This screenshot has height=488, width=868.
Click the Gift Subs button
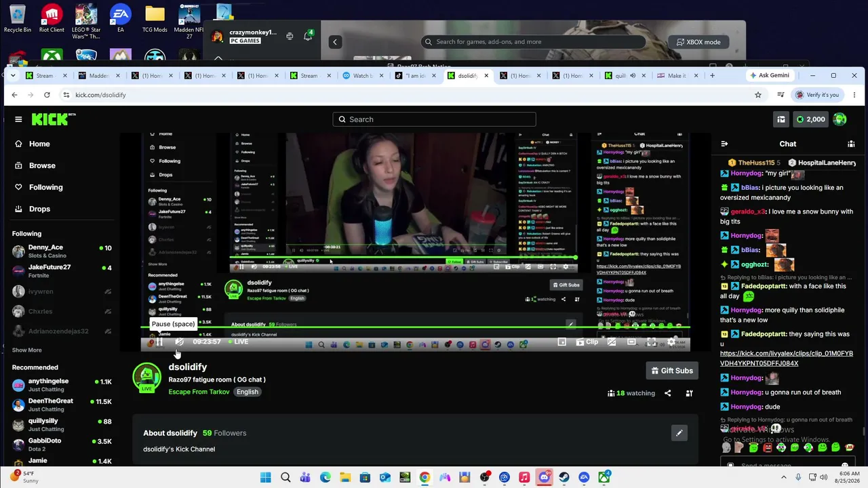[672, 371]
